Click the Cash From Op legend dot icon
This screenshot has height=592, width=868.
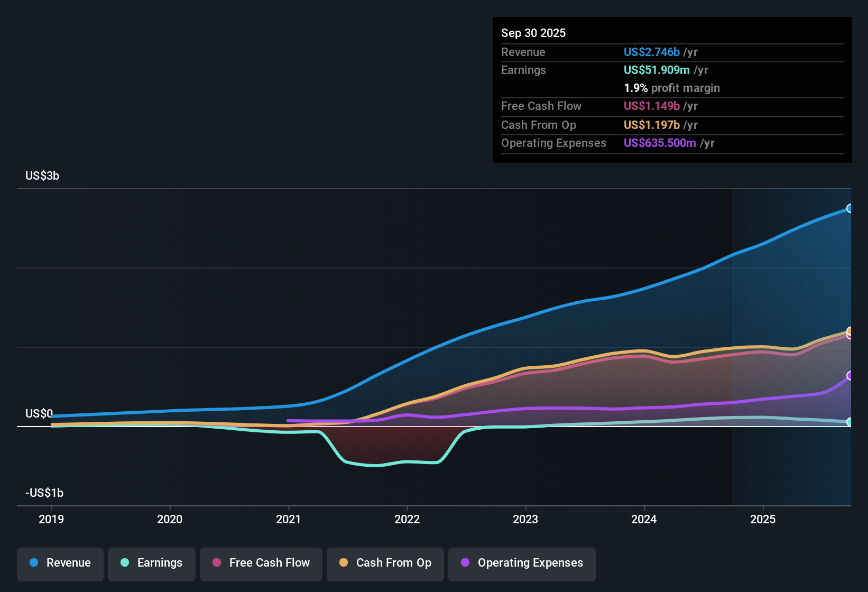[344, 563]
